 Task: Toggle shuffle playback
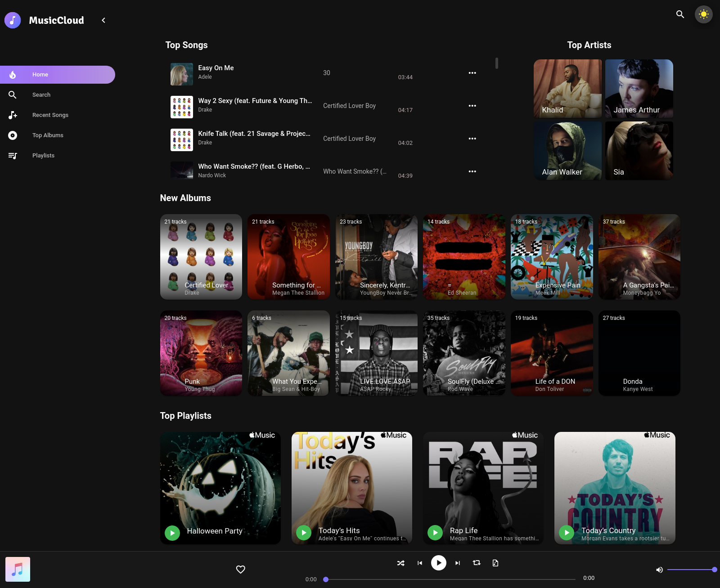(x=401, y=563)
